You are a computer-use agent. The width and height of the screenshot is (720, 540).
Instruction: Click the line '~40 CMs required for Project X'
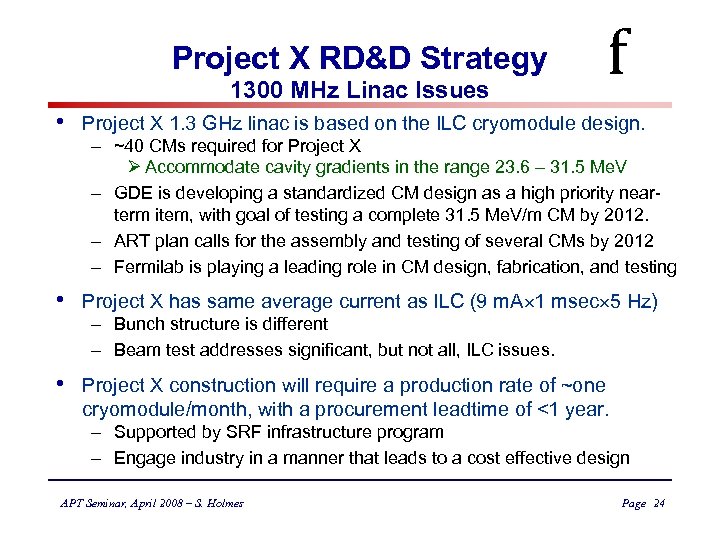pos(237,146)
